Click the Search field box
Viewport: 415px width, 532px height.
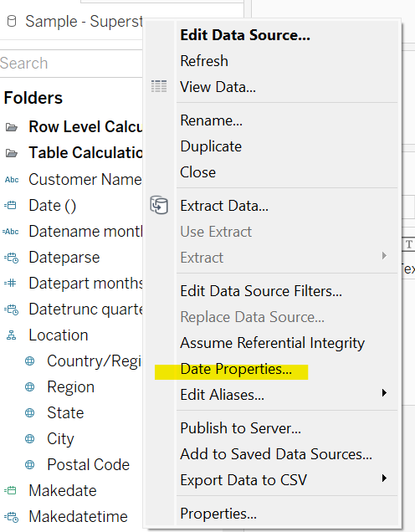coord(71,63)
